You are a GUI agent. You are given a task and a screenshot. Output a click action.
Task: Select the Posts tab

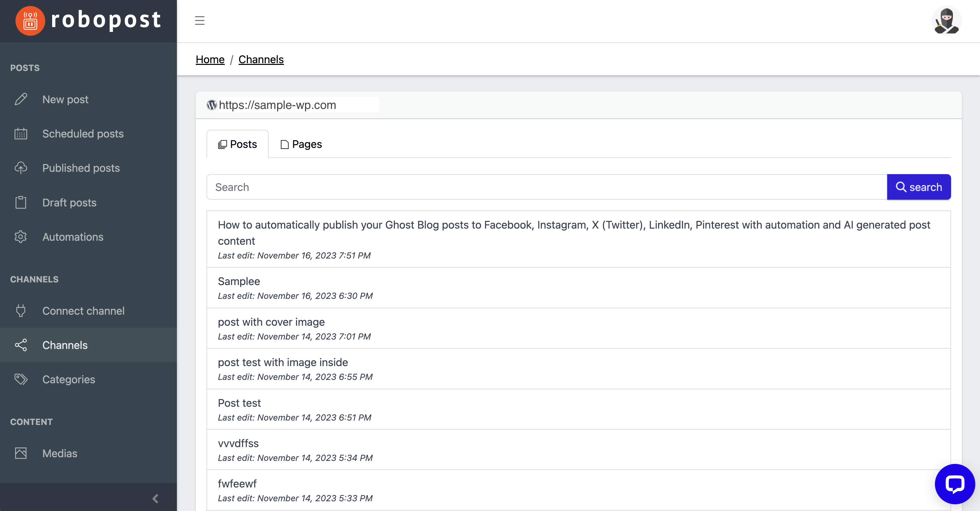237,144
